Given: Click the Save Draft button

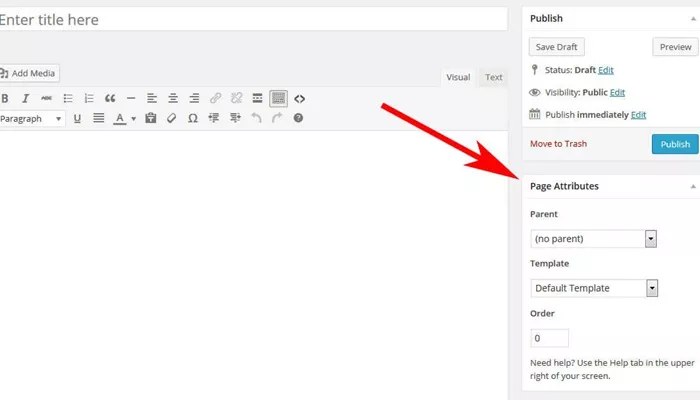Looking at the screenshot, I should 556,47.
